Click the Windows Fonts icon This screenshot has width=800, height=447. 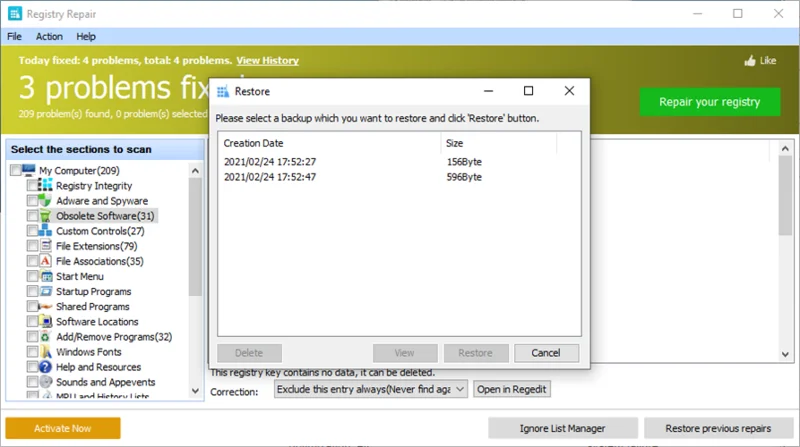(45, 352)
